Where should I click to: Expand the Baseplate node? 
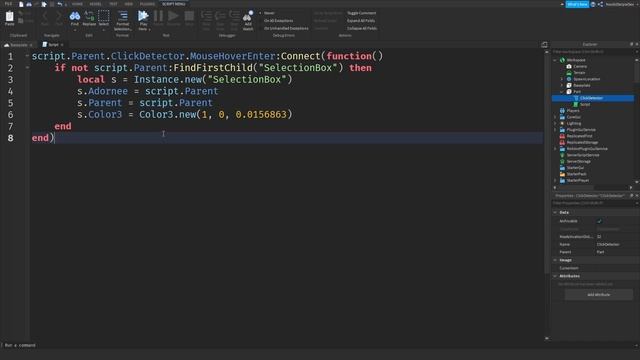(562, 85)
